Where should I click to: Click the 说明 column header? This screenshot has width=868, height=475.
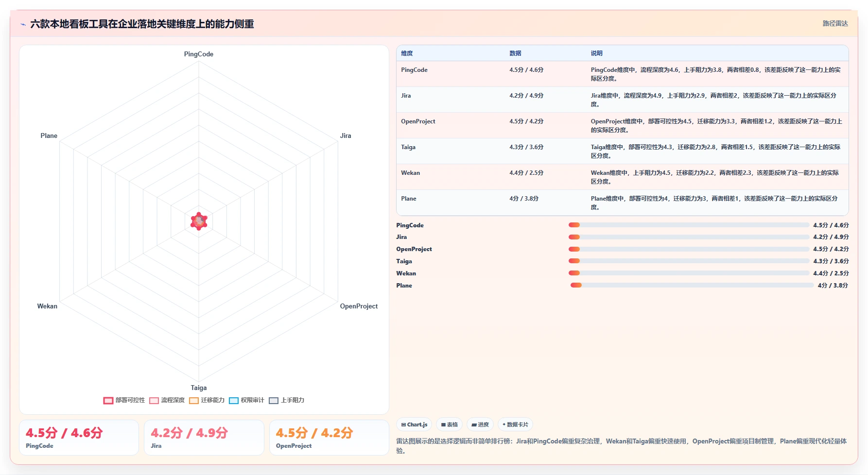pos(596,53)
